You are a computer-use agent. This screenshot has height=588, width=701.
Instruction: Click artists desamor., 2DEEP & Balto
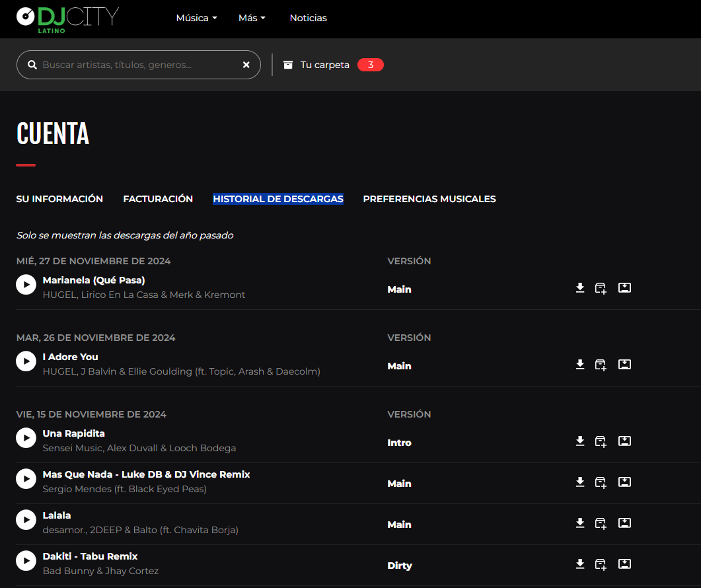coord(140,530)
